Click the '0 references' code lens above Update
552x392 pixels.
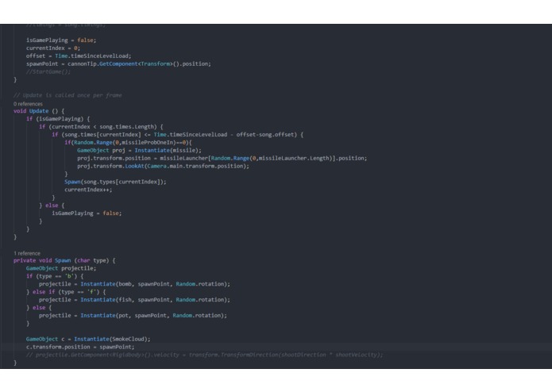coord(28,104)
